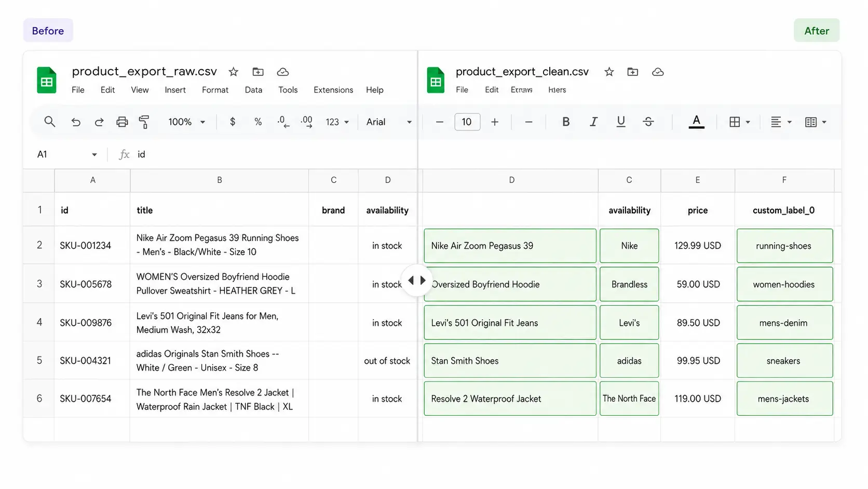Open the merge cells dropdown at toolbar end
Image resolution: width=868 pixels, height=489 pixels.
point(816,122)
